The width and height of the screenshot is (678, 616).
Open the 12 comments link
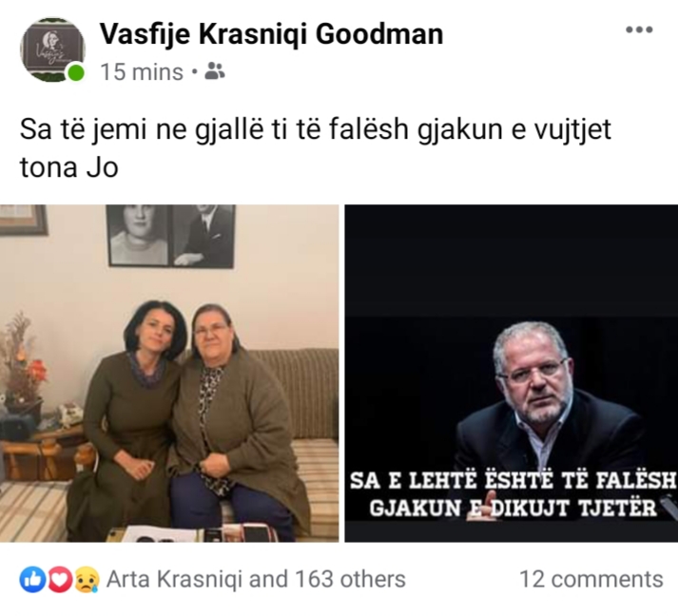point(591,579)
